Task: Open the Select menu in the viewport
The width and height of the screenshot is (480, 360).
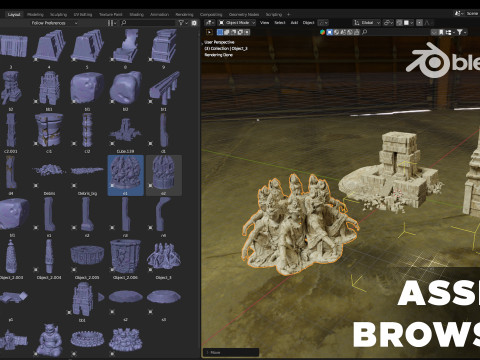Action: (x=280, y=23)
